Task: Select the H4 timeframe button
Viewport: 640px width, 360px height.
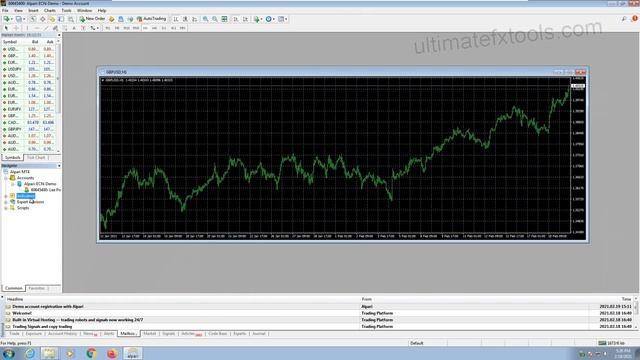Action: [x=155, y=28]
